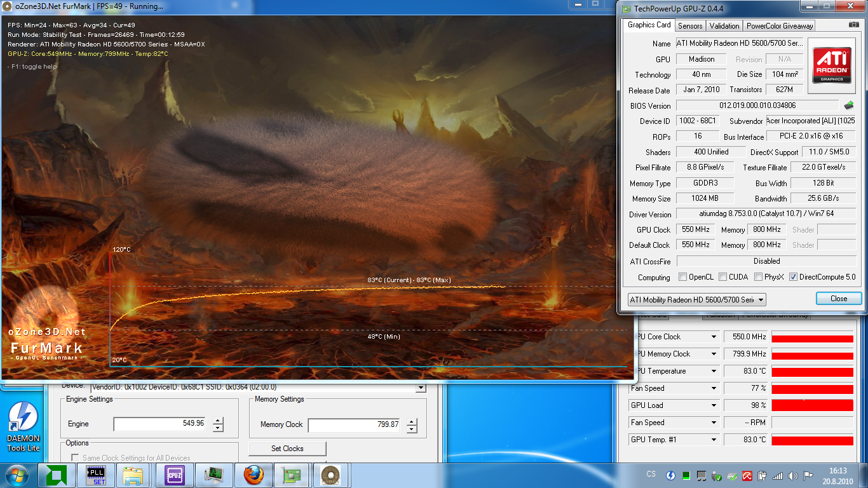This screenshot has width=868, height=488.
Task: Open the AMD taskbar icon
Action: 57,475
